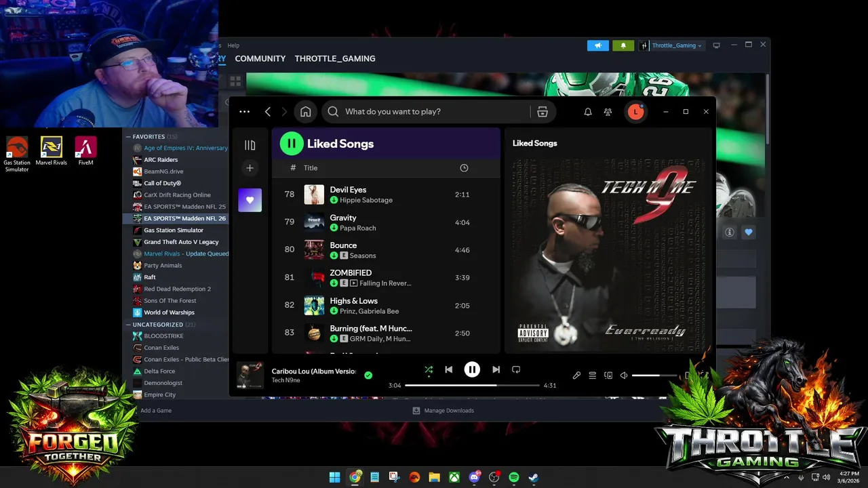This screenshot has width=868, height=488.
Task: Sort by the clock duration column
Action: click(x=464, y=168)
